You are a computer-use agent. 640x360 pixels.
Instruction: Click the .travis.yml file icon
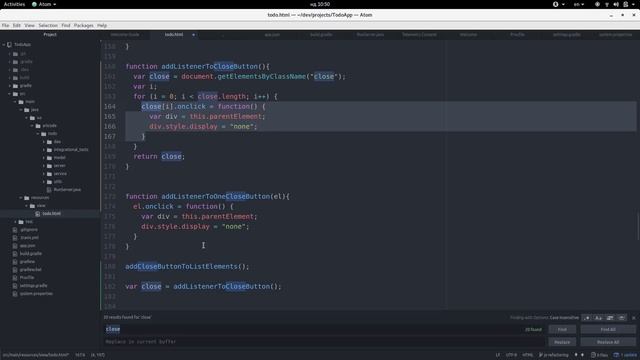(15, 238)
